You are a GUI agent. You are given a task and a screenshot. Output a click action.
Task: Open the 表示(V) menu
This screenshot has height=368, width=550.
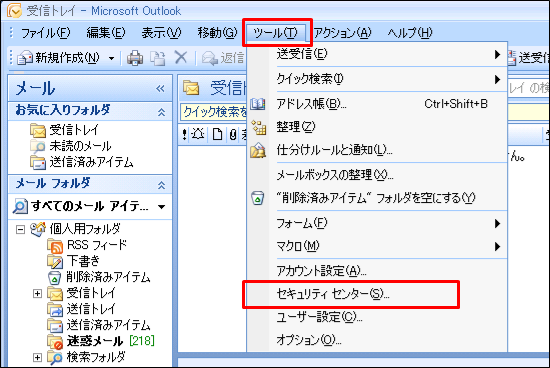(161, 33)
